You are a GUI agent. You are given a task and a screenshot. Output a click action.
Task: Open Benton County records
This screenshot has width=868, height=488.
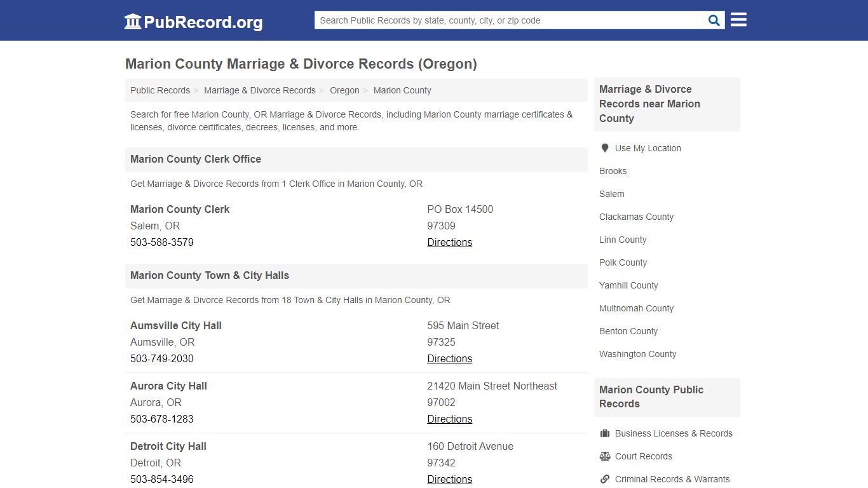[x=628, y=331]
